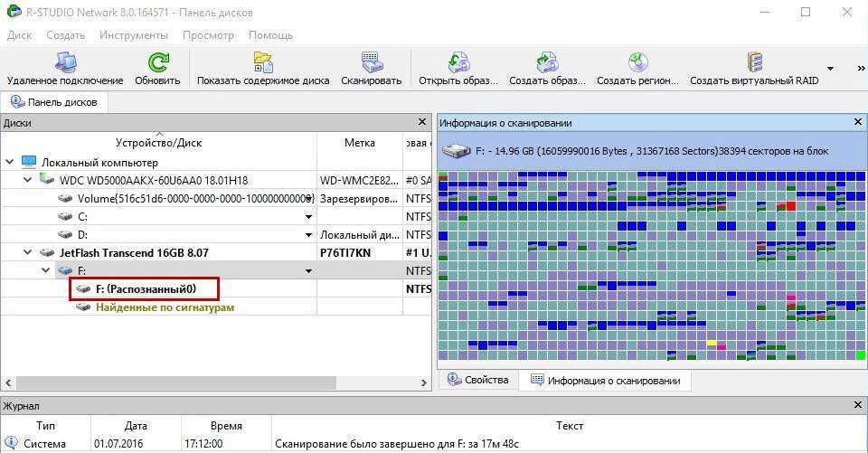The height and width of the screenshot is (453, 868).
Task: Select Найденные по сигнатурам item
Action: 165,307
